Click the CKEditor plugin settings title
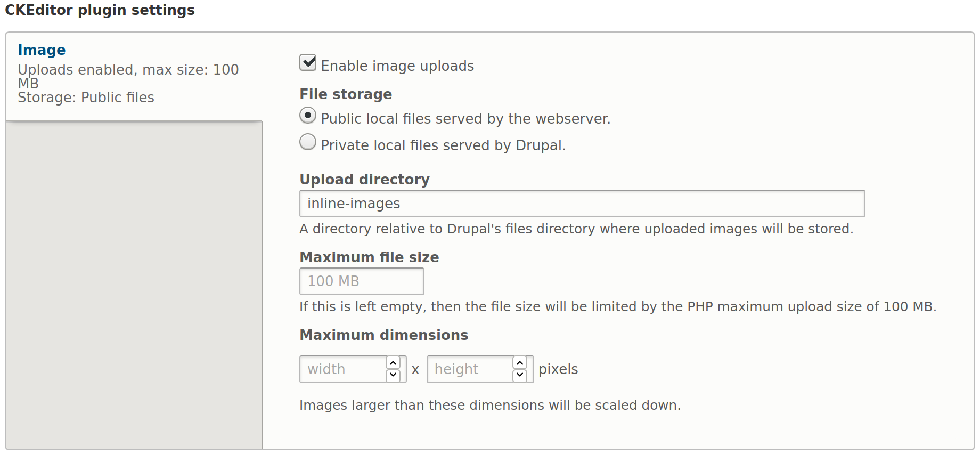This screenshot has height=454, width=980. (x=99, y=10)
